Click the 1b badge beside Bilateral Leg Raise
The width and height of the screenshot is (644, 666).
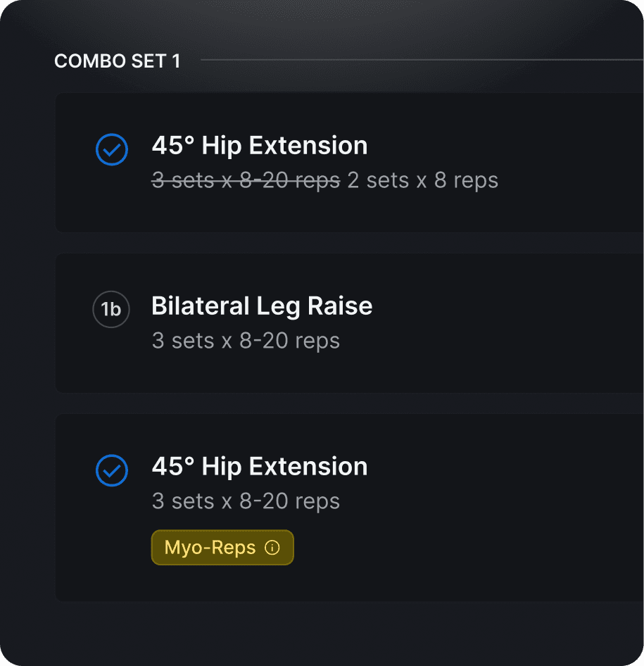(x=111, y=310)
